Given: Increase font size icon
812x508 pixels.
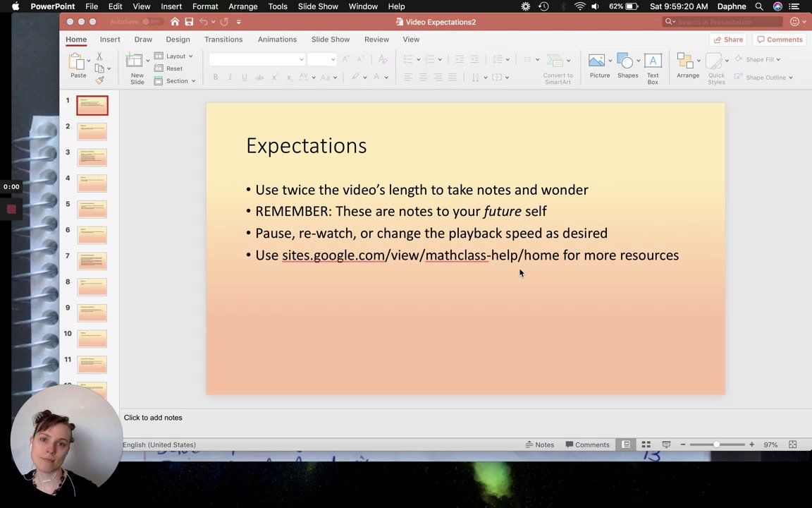Looking at the screenshot, I should point(346,59).
